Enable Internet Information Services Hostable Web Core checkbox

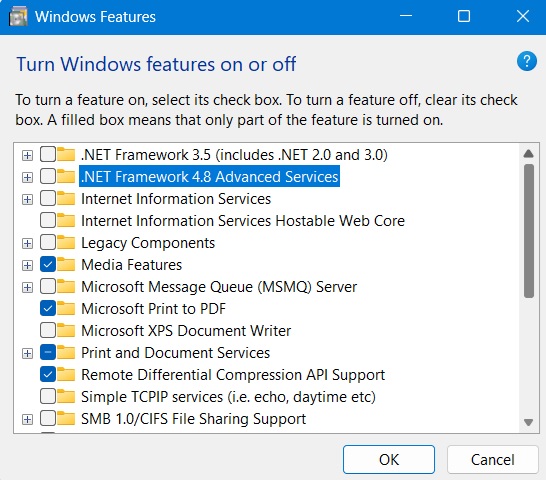coord(48,220)
